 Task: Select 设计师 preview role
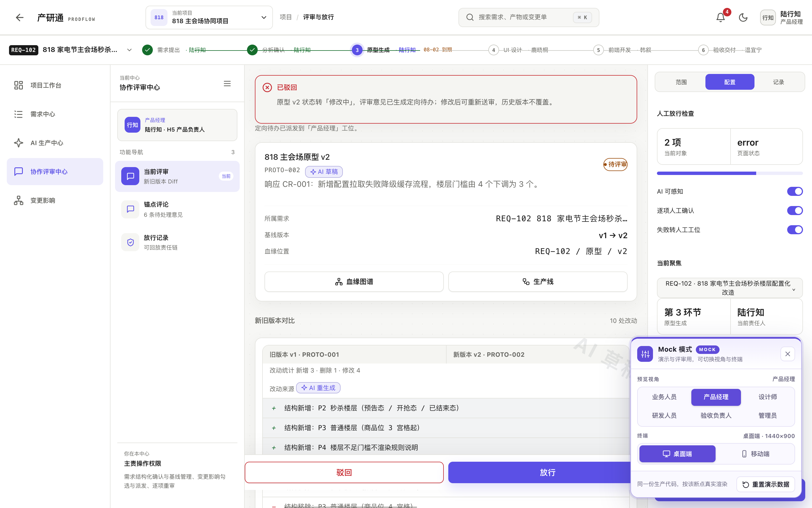[767, 397]
